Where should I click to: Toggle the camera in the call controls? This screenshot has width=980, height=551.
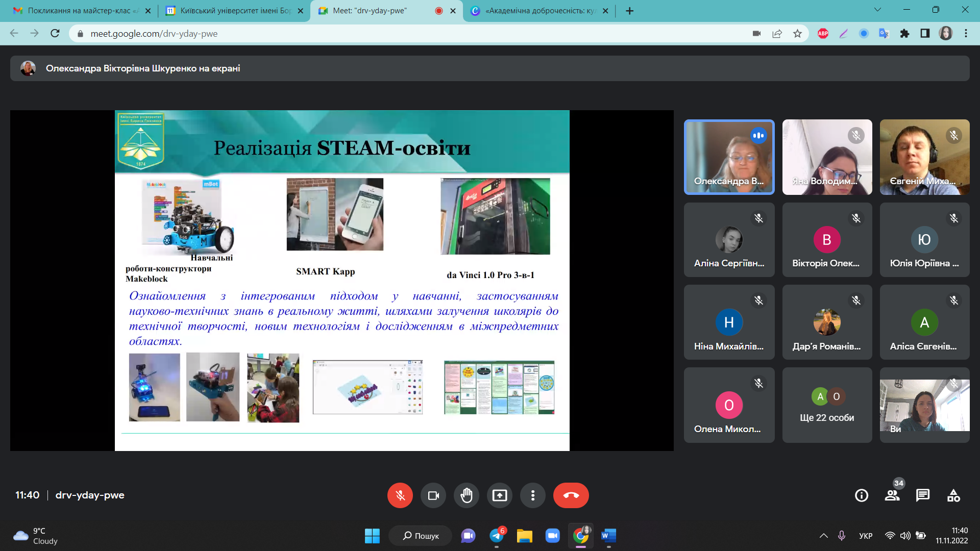433,495
